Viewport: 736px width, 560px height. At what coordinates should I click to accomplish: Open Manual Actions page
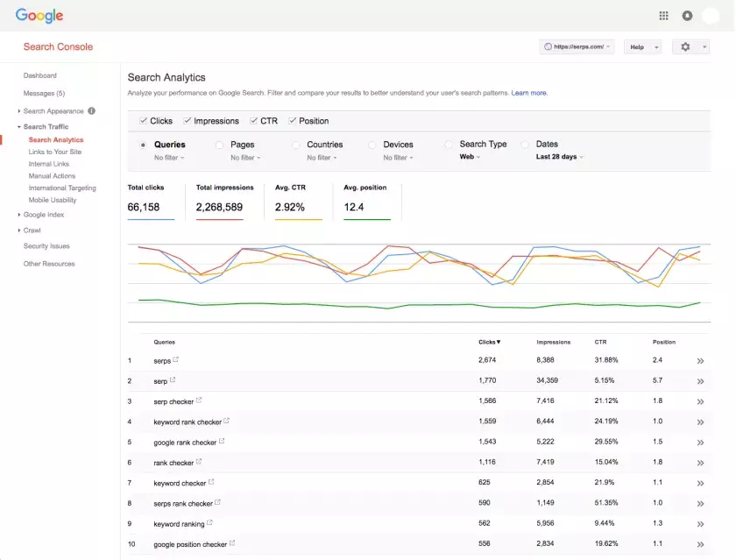[52, 175]
